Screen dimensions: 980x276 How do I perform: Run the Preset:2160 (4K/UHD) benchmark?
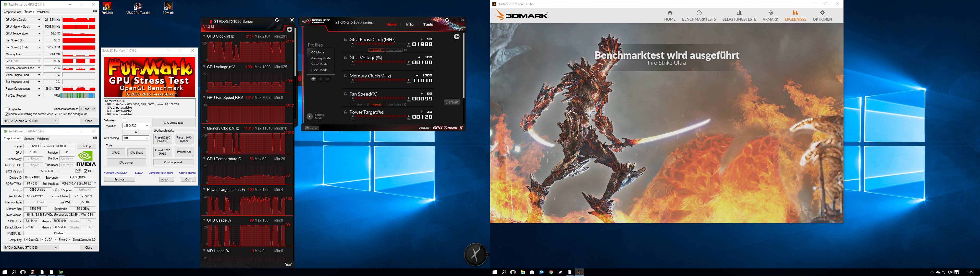point(163,139)
